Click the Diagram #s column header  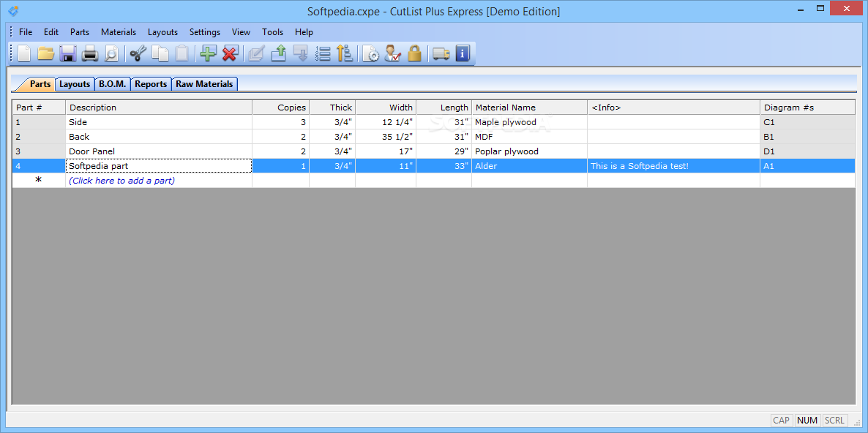(807, 108)
